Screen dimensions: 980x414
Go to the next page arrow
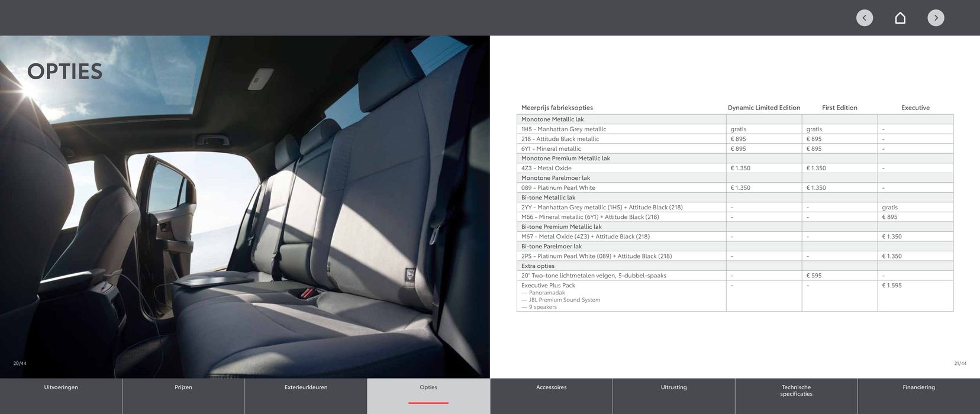936,18
